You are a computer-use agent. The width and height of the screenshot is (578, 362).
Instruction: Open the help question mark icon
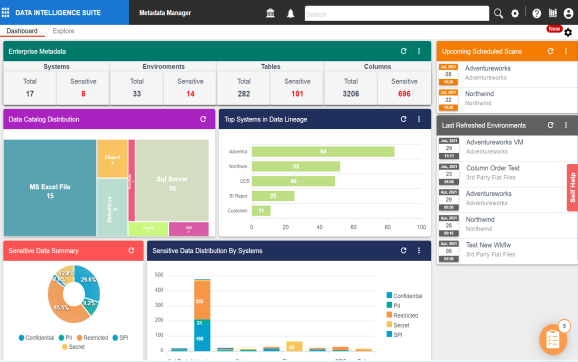(537, 14)
